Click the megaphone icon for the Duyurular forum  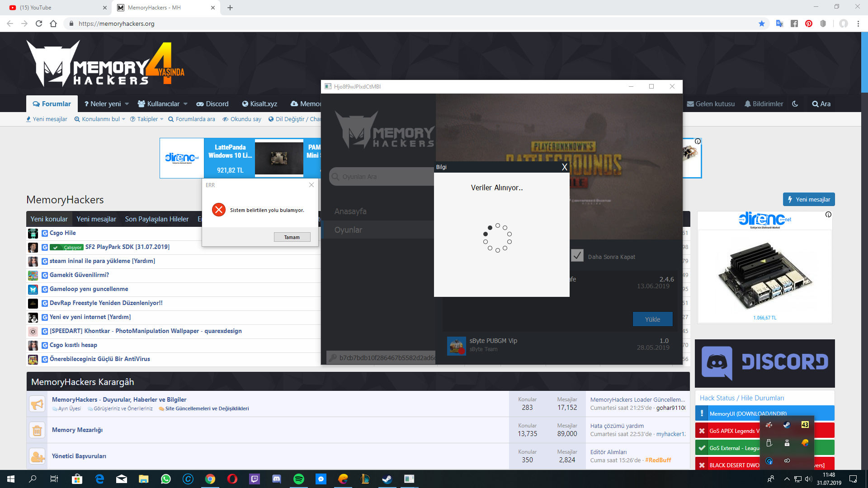pos(37,404)
